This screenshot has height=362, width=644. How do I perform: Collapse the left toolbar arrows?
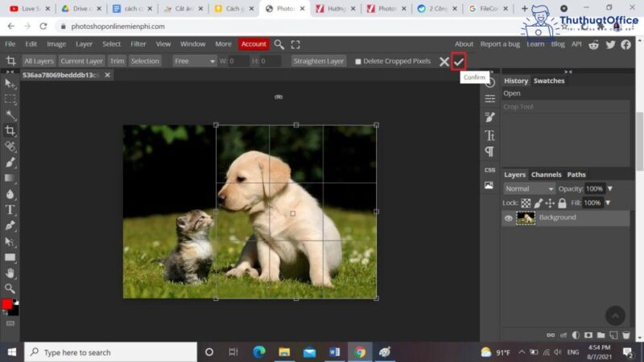pos(10,72)
